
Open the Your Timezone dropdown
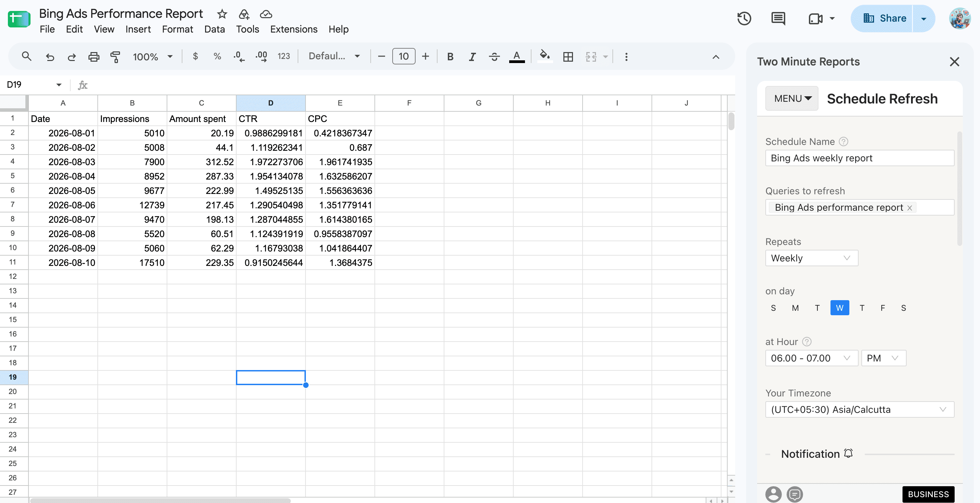point(859,409)
